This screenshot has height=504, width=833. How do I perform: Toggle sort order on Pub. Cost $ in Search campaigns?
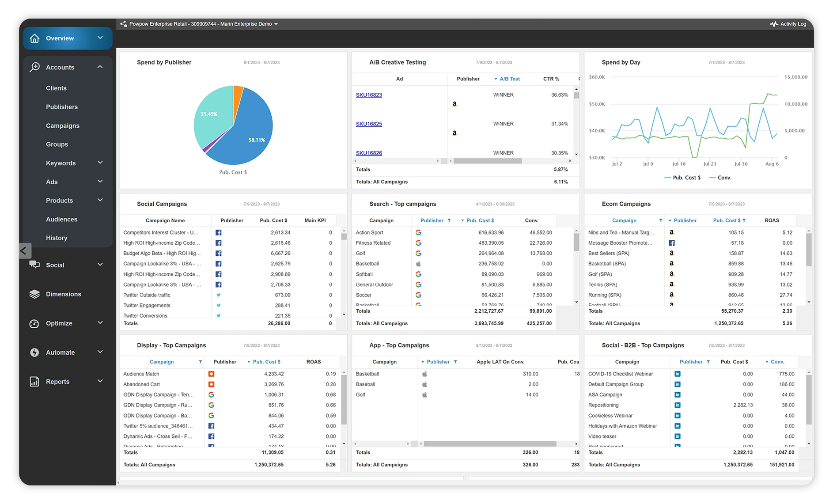click(478, 220)
